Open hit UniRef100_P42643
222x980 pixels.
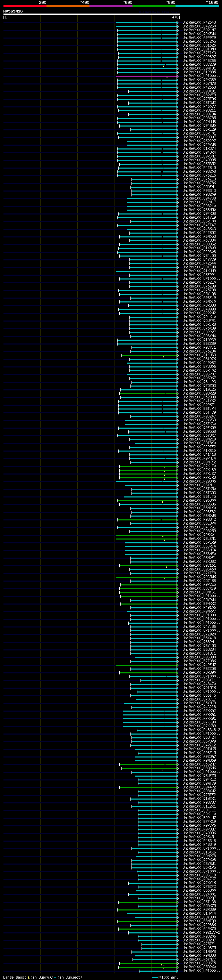(199, 23)
